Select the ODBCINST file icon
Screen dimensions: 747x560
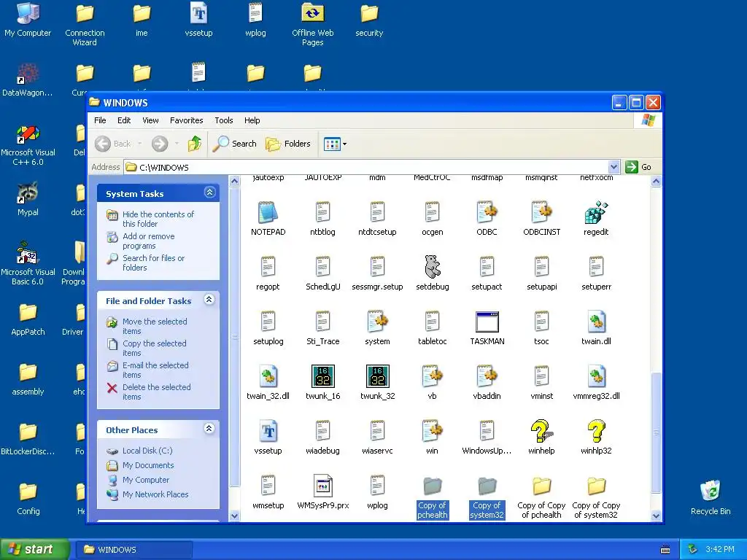542,212
